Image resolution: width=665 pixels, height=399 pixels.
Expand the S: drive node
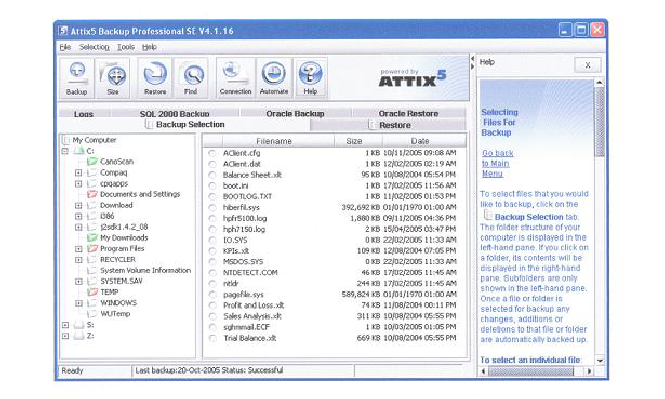pyautogui.click(x=65, y=325)
